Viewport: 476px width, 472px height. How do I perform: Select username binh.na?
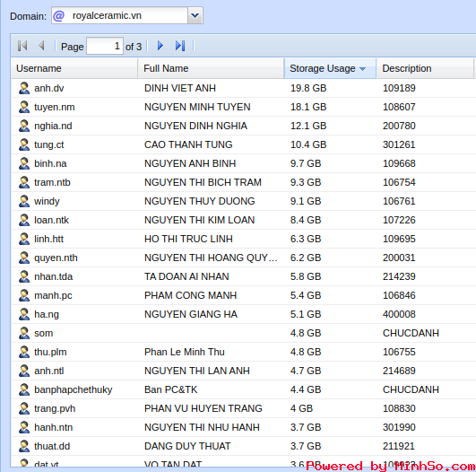pyautogui.click(x=50, y=163)
